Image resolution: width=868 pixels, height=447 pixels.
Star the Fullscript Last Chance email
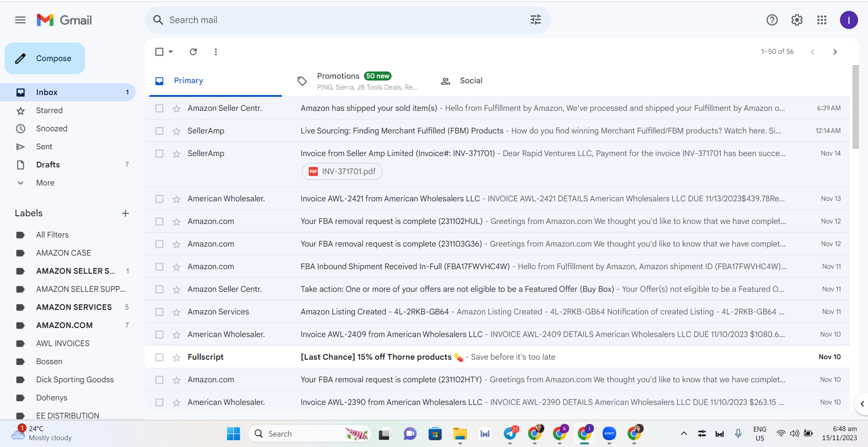pyautogui.click(x=177, y=357)
